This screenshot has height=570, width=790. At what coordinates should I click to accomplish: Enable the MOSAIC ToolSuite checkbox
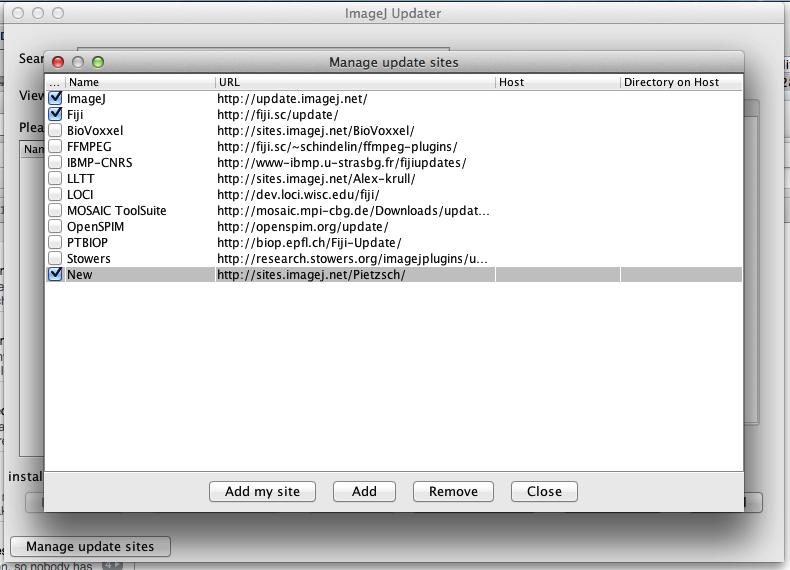[55, 210]
